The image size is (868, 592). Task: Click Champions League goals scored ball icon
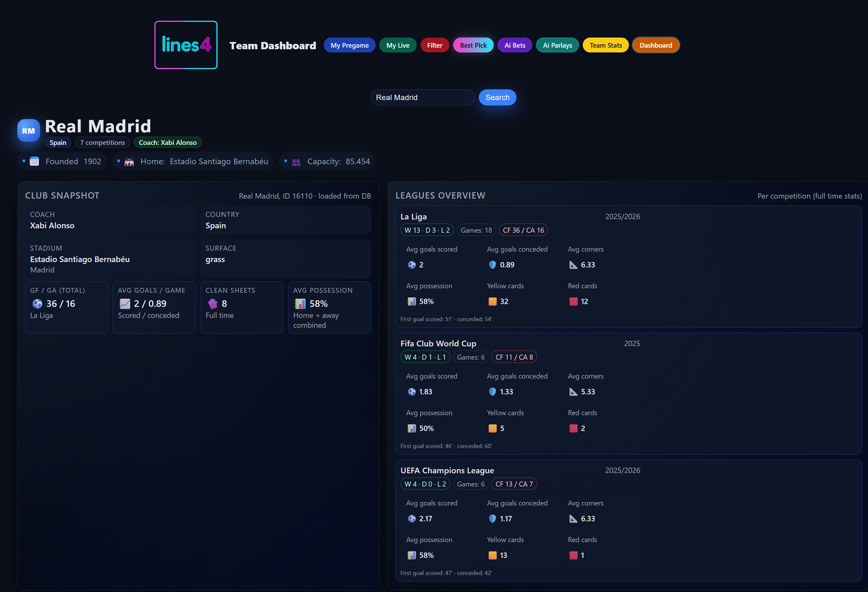pyautogui.click(x=412, y=518)
